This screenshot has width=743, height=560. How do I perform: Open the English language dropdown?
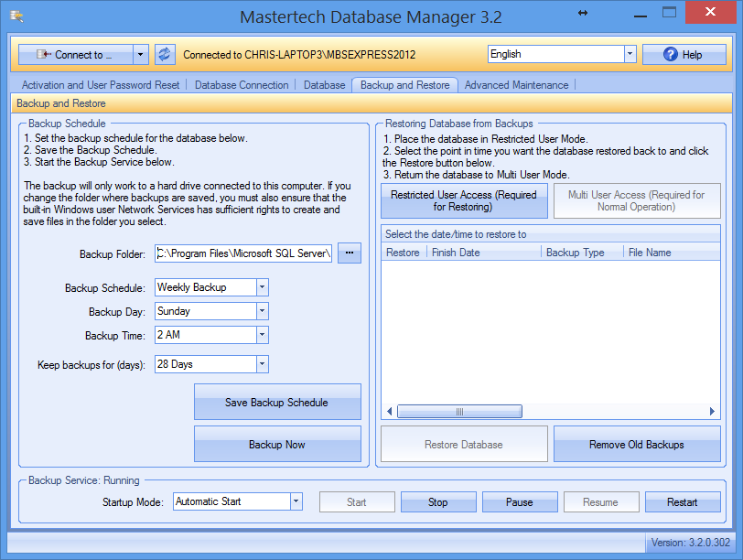click(x=630, y=54)
